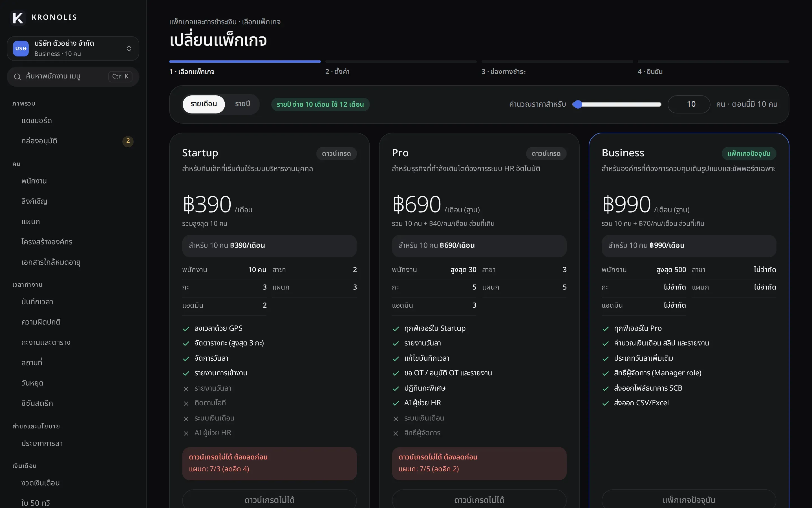
Task: Click the search magnifier icon in sidebar
Action: 17,76
